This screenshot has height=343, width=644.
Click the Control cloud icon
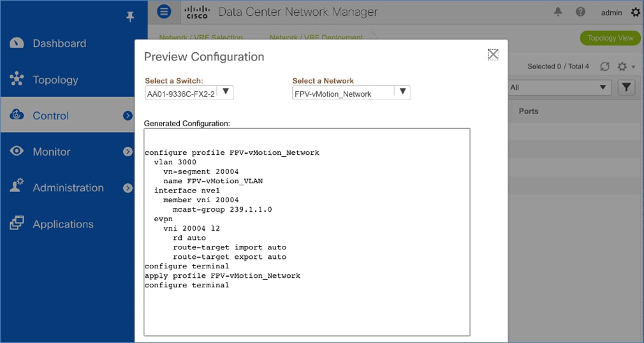[17, 115]
